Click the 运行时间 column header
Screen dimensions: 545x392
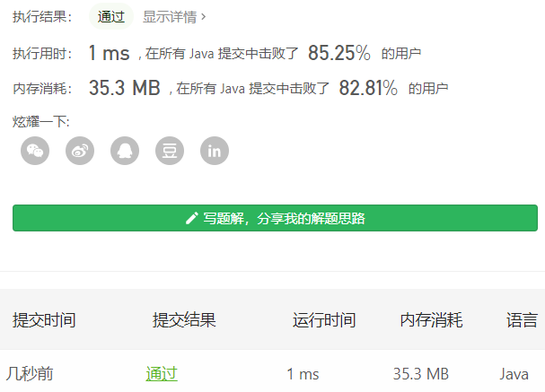324,319
